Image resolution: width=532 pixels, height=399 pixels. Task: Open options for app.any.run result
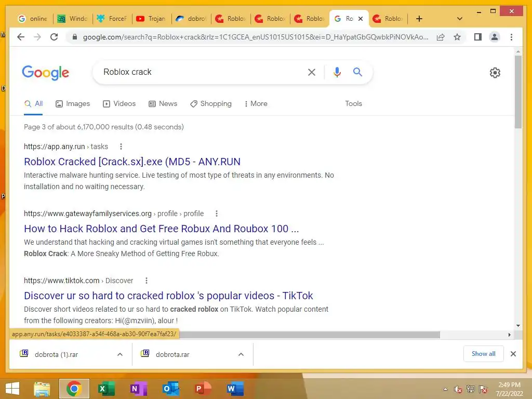(x=121, y=147)
